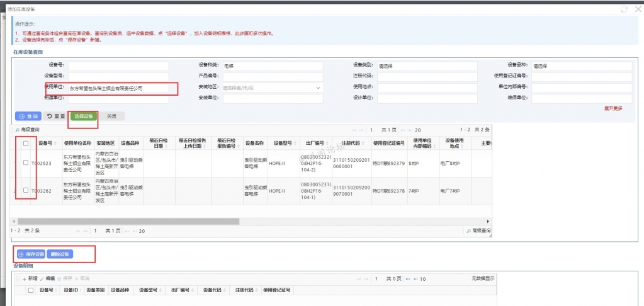The height and width of the screenshot is (306, 644).
Task: Sort by the 注册代码 column header
Action: [x=351, y=143]
